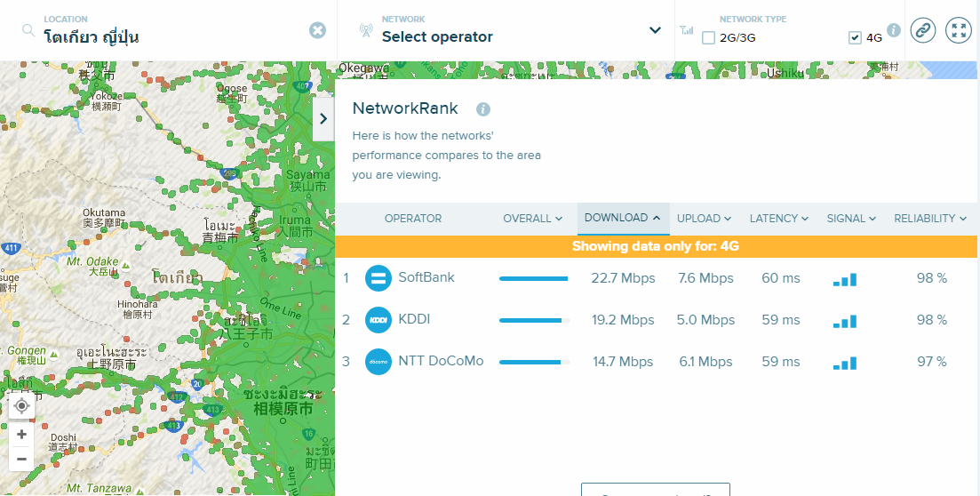This screenshot has height=496, width=980.
Task: Click SoftBank signal strength icon
Action: point(845,280)
